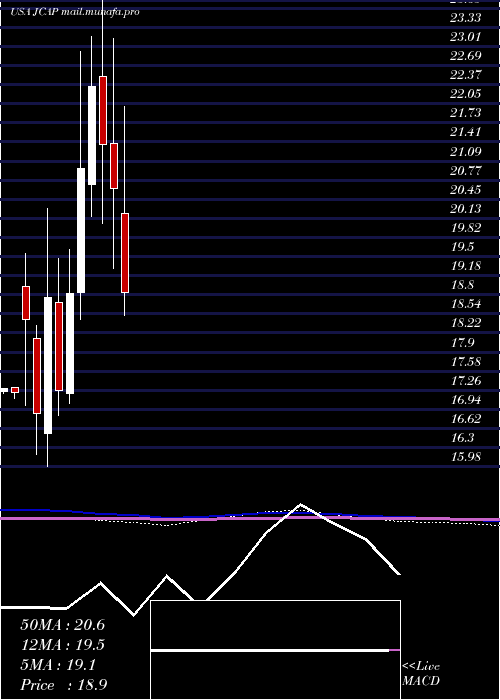This screenshot has width=500, height=700.
Task: Click the '12MA : 19.5' indicator readout
Action: pos(62,645)
